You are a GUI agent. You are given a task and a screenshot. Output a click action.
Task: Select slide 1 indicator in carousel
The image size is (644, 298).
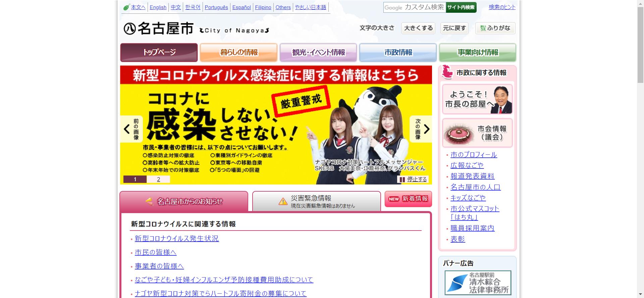[x=135, y=179]
